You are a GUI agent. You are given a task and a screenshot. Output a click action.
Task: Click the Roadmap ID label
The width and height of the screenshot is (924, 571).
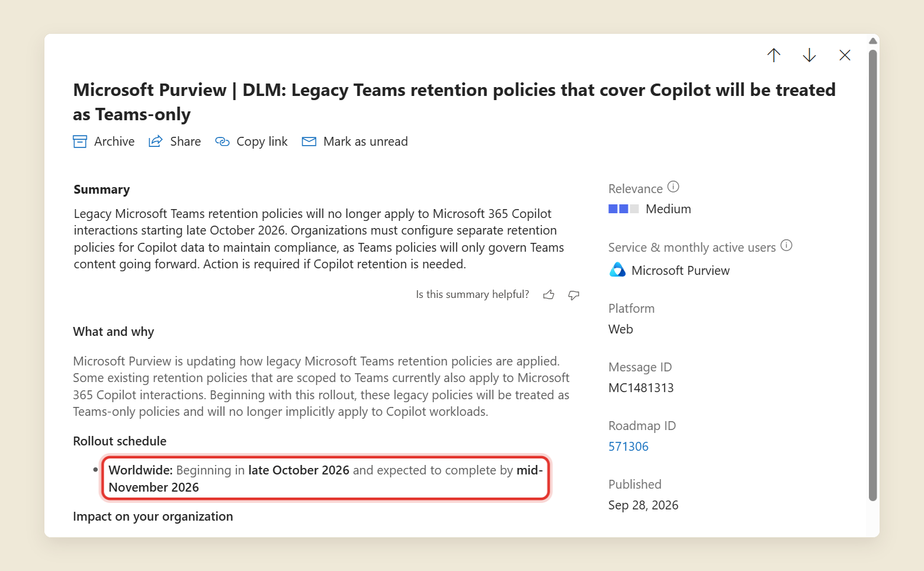tap(642, 426)
